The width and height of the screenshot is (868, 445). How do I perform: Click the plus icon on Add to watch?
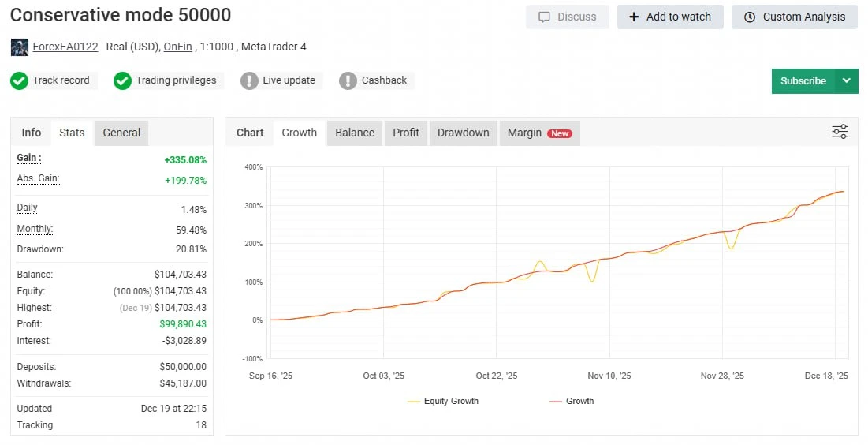[634, 17]
